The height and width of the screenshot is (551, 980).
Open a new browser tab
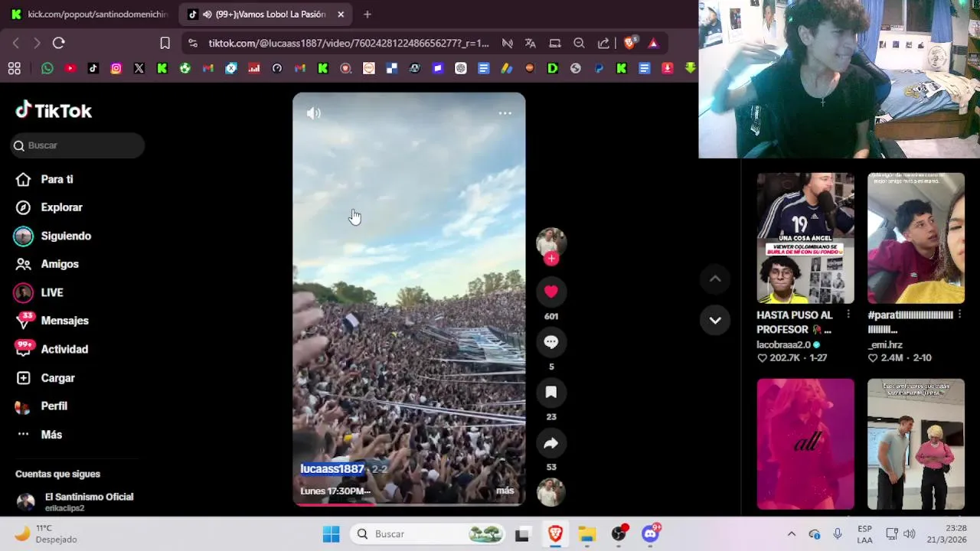coord(367,14)
